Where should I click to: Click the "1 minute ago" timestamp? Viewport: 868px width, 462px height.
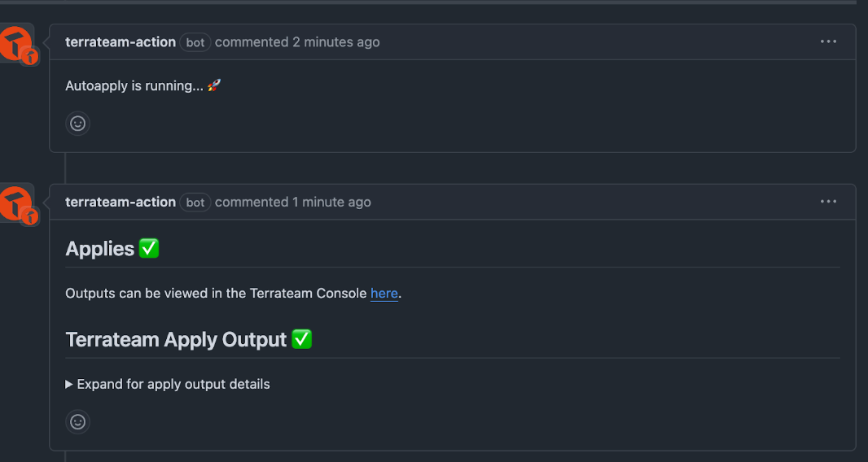pyautogui.click(x=331, y=202)
